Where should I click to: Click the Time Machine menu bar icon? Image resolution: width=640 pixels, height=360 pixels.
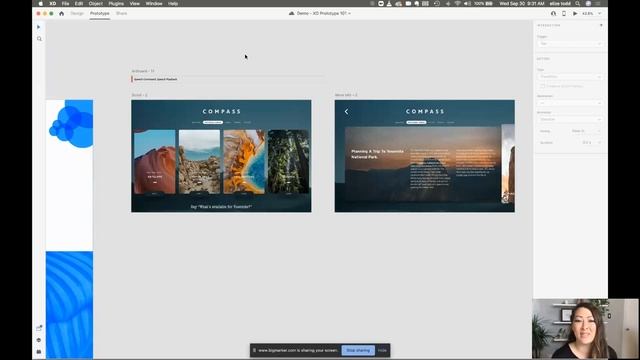click(x=437, y=3)
